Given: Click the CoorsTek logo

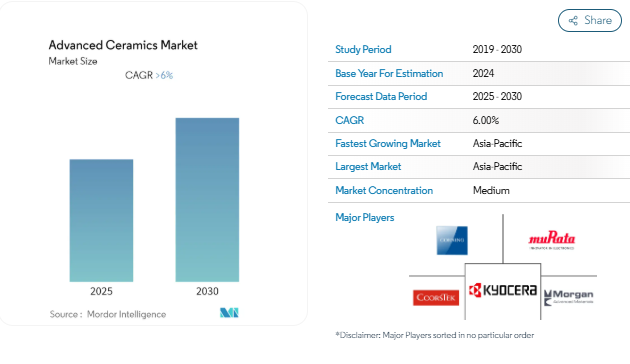Looking at the screenshot, I should pyautogui.click(x=436, y=297).
